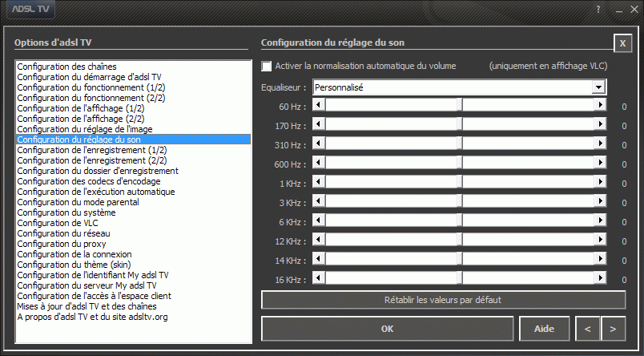The height and width of the screenshot is (356, 644).
Task: Click the 16 KHz slider thumb
Action: 460,278
